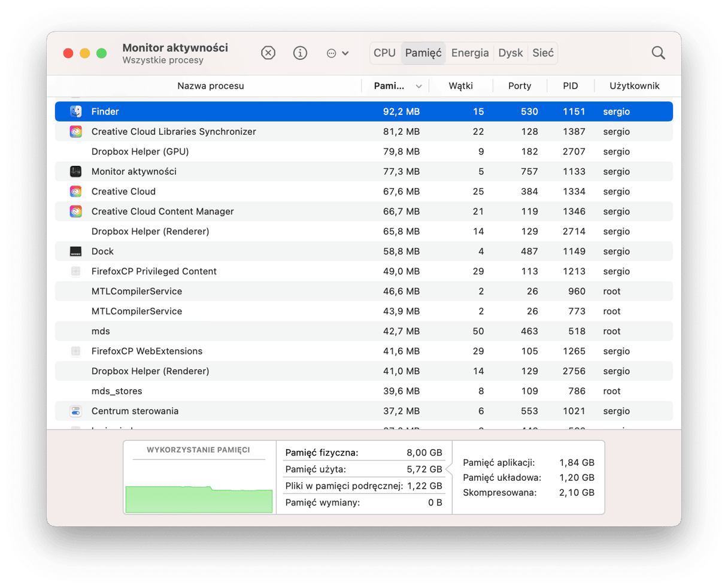Toggle sort order on Pamięć column arrow

418,86
